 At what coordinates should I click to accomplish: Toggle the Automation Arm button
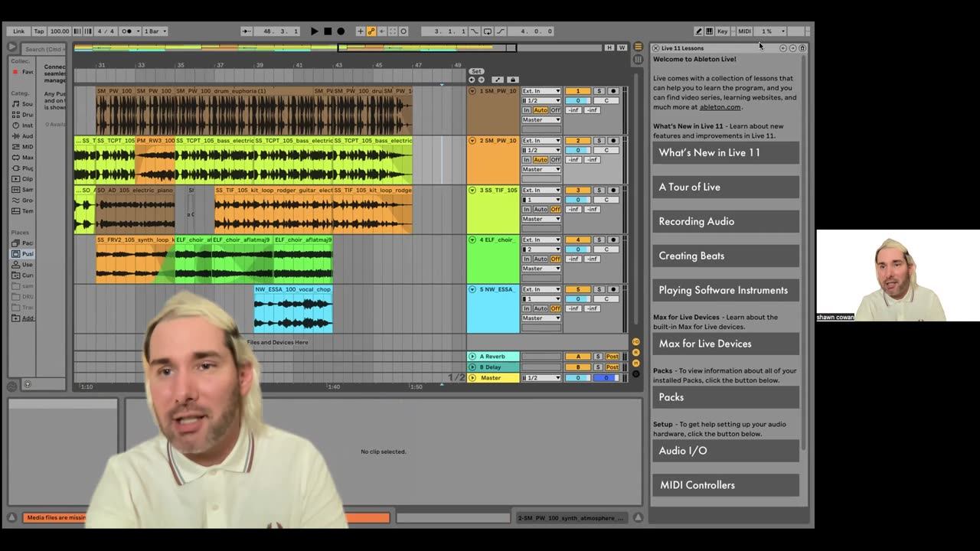click(371, 31)
